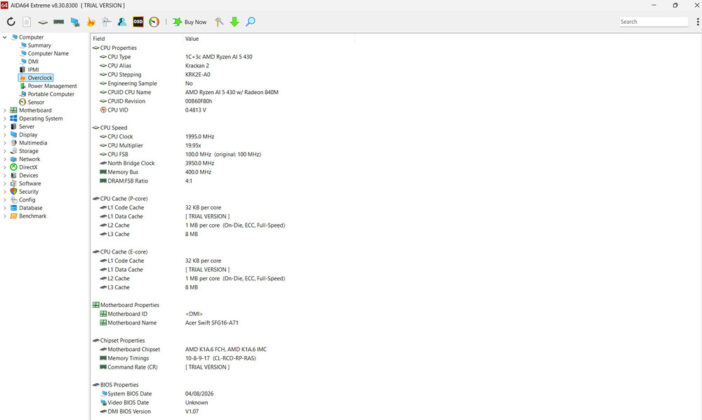Open the Portable Computer page
Screen dimensions: 702x420
click(47, 94)
